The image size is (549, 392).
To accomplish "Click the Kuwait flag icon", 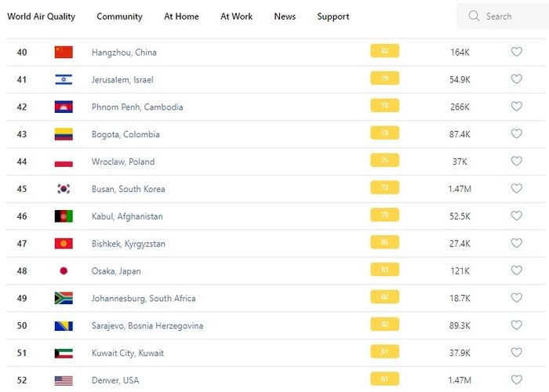I will pyautogui.click(x=64, y=354).
